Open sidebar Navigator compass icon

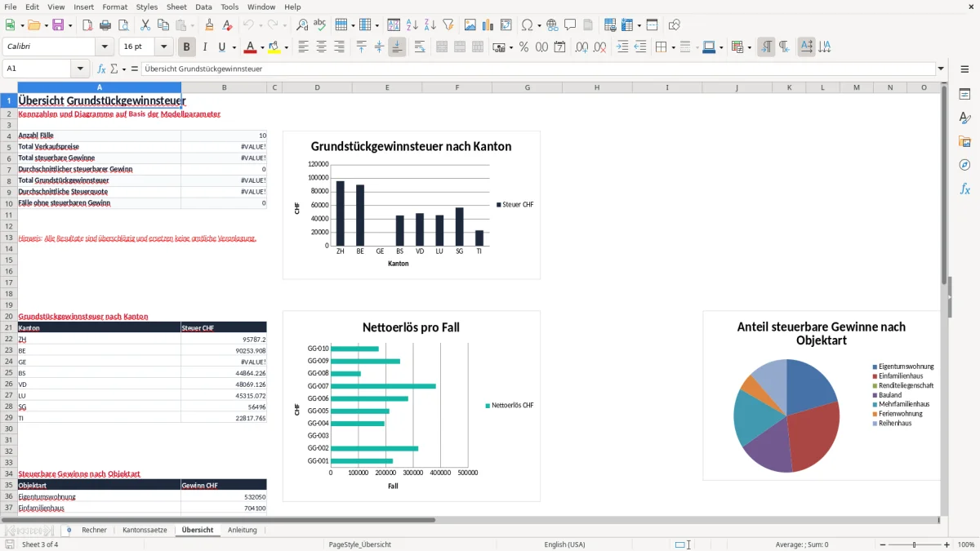(964, 165)
